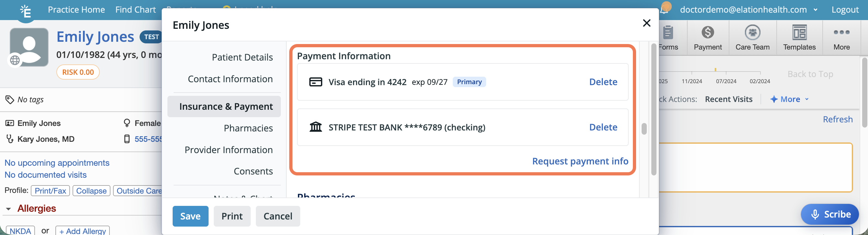Open the Payment toolbar icon
868x235 pixels.
pos(708,33)
